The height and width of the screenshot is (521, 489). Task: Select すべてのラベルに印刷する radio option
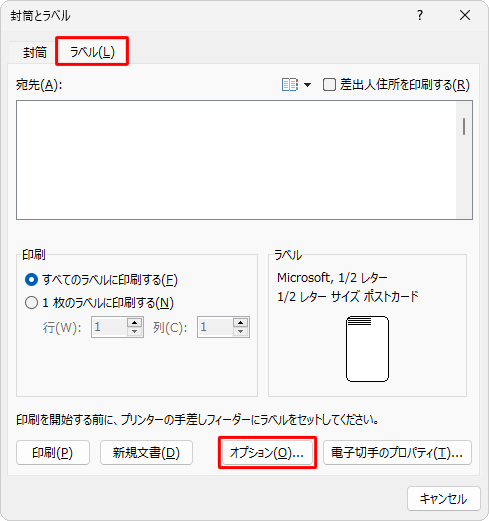(31, 280)
